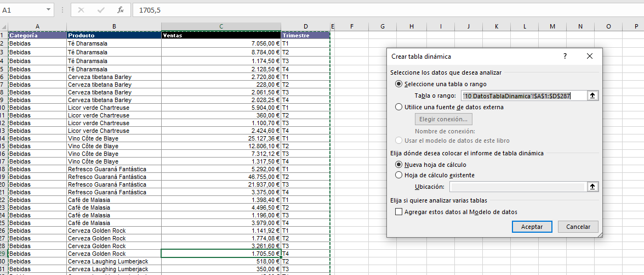644x275 pixels.
Task: Check 'Agregar estos datos al Modelo de datos'
Action: pyautogui.click(x=398, y=212)
